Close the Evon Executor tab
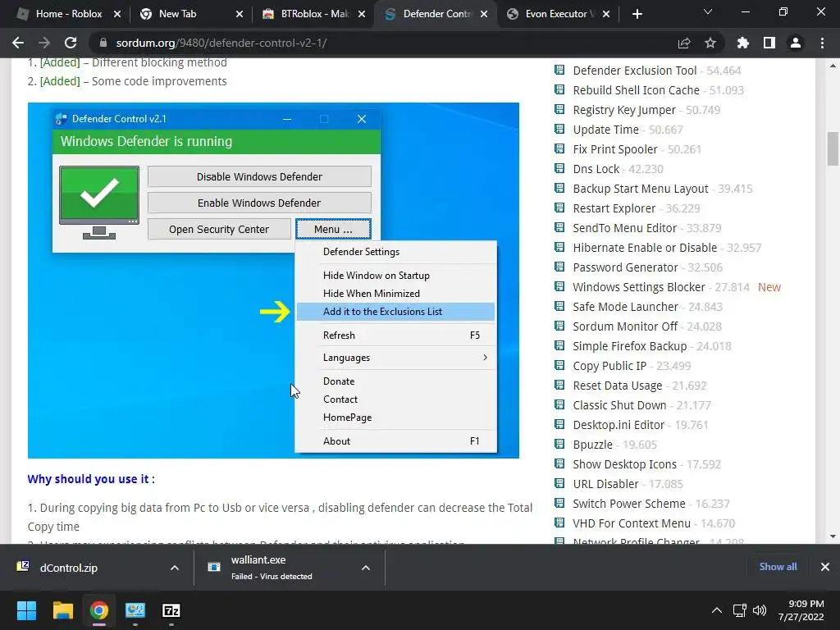Image resolution: width=840 pixels, height=630 pixels. pos(606,14)
